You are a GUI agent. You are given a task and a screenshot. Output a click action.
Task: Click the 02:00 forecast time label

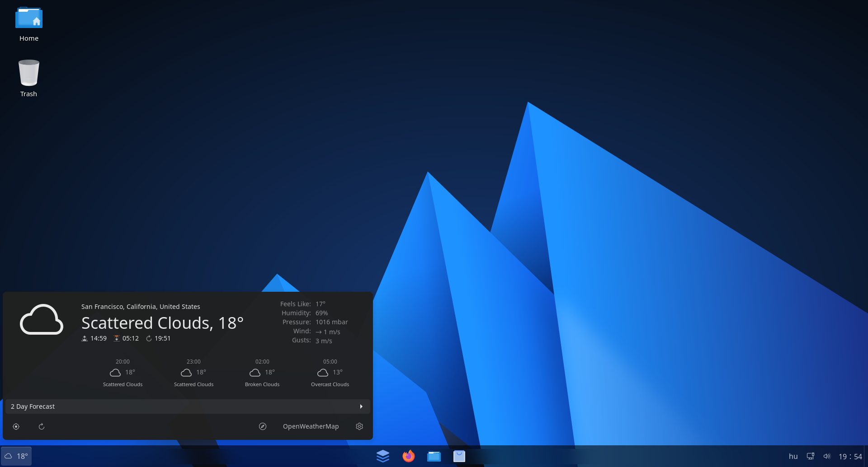(262, 362)
